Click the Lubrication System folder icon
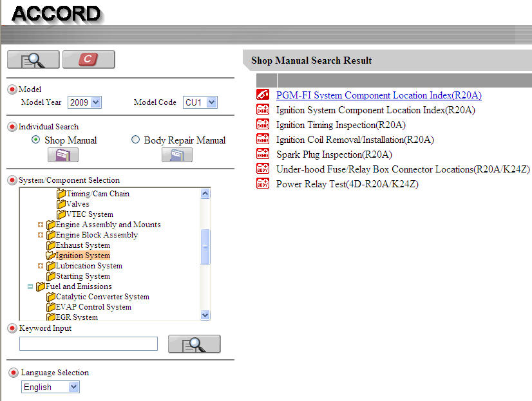Viewport: 532px width, 401px height. pyautogui.click(x=51, y=266)
